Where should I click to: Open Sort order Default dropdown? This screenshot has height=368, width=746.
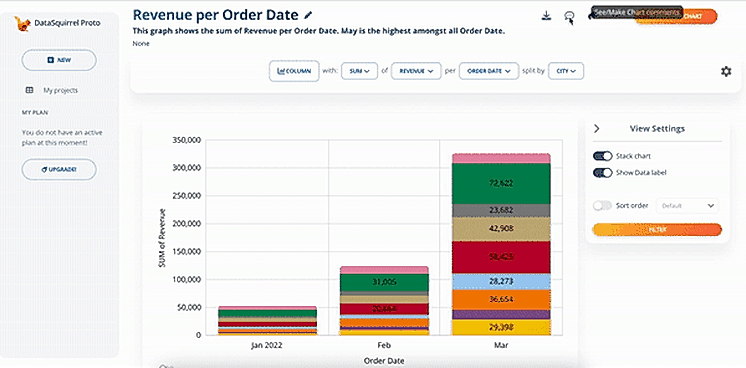pyautogui.click(x=687, y=206)
